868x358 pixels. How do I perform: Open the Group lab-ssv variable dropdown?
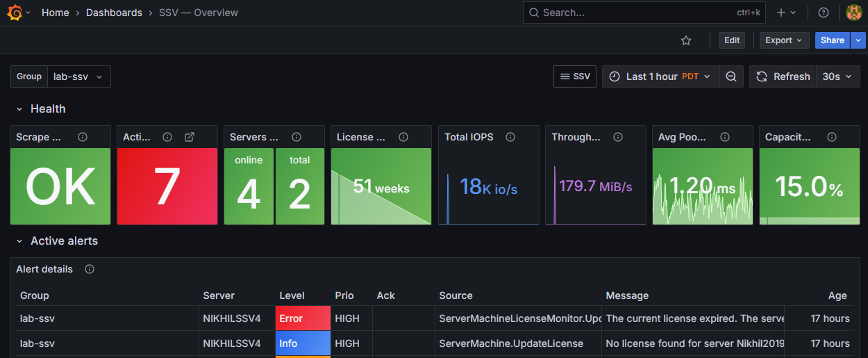[x=79, y=76]
